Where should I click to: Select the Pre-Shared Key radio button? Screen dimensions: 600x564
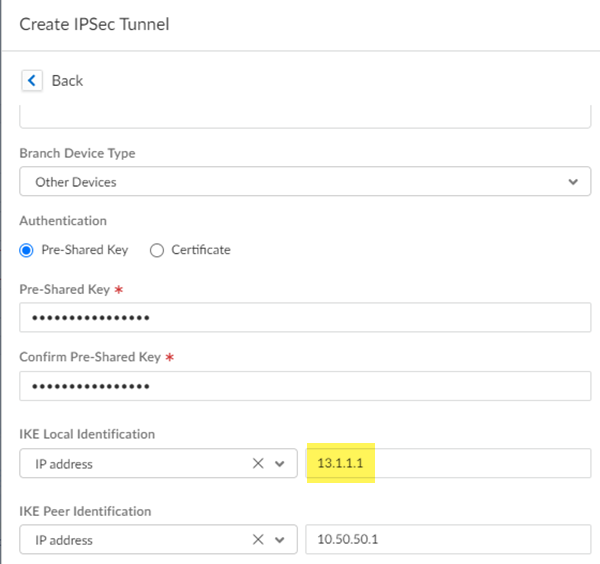(x=27, y=250)
